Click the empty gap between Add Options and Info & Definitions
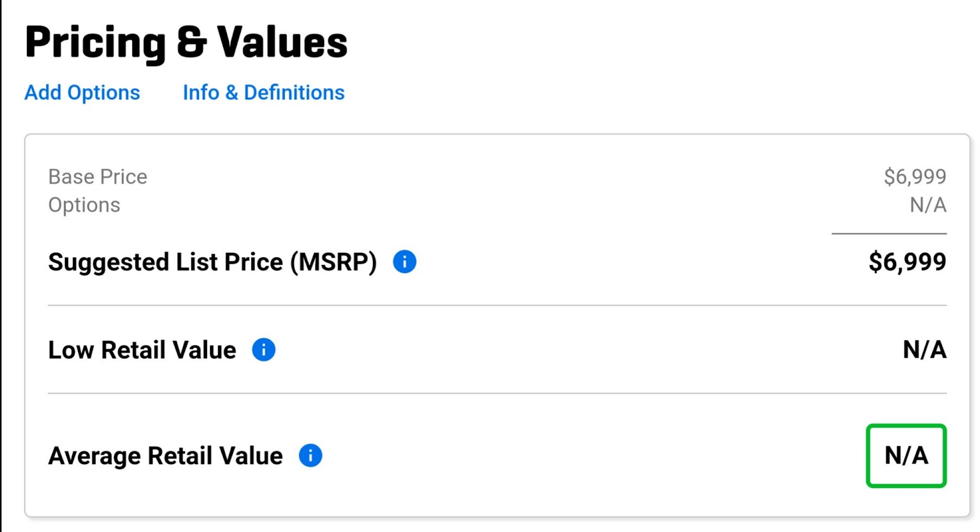The image size is (980, 532). pos(162,92)
